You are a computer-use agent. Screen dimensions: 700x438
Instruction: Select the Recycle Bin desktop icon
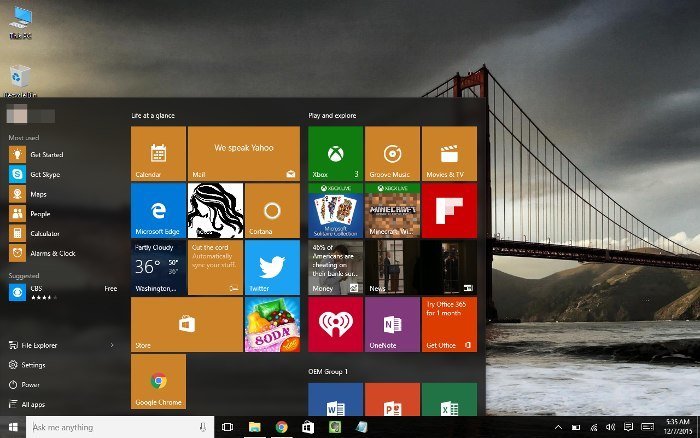[x=21, y=81]
